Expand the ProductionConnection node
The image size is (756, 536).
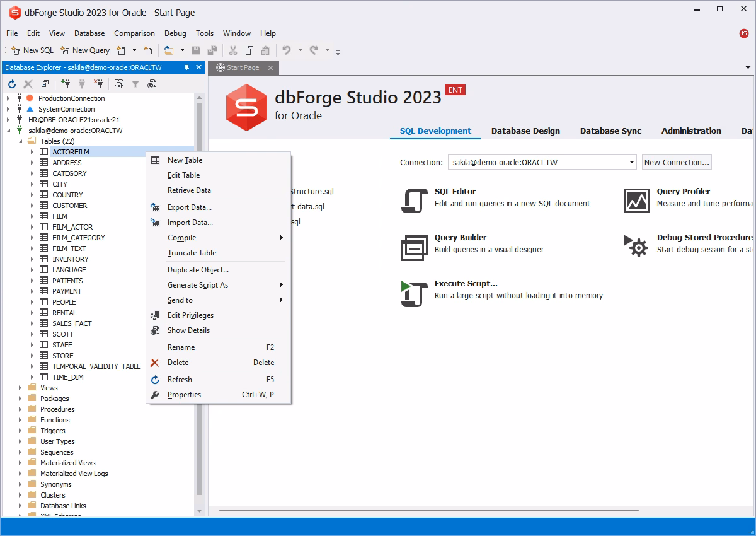pos(8,98)
